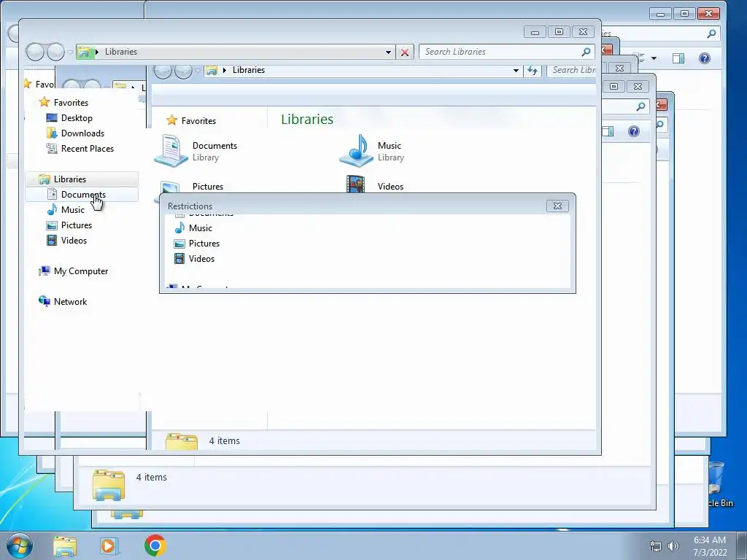This screenshot has width=747, height=560.
Task: Click the refresh button in inner Libraries window
Action: [532, 71]
